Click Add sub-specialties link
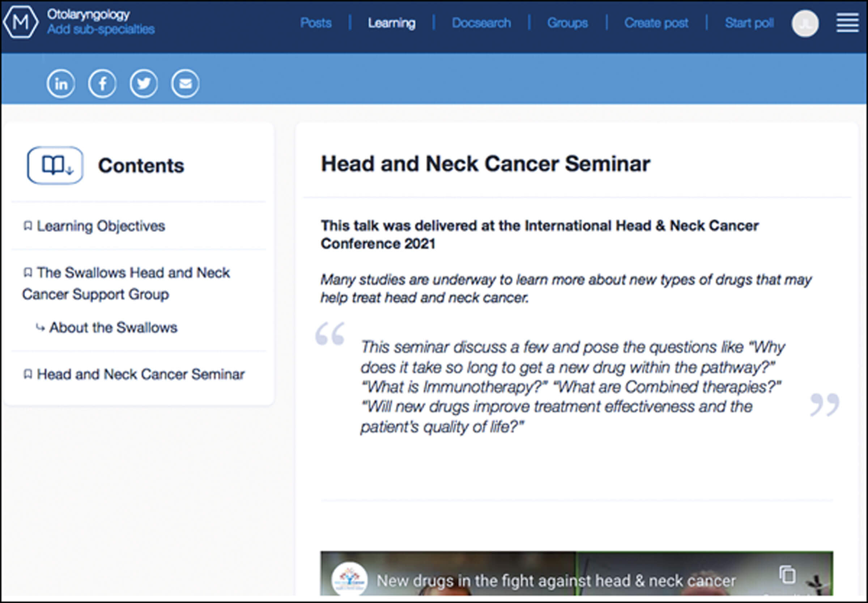The width and height of the screenshot is (868, 603). click(x=101, y=30)
